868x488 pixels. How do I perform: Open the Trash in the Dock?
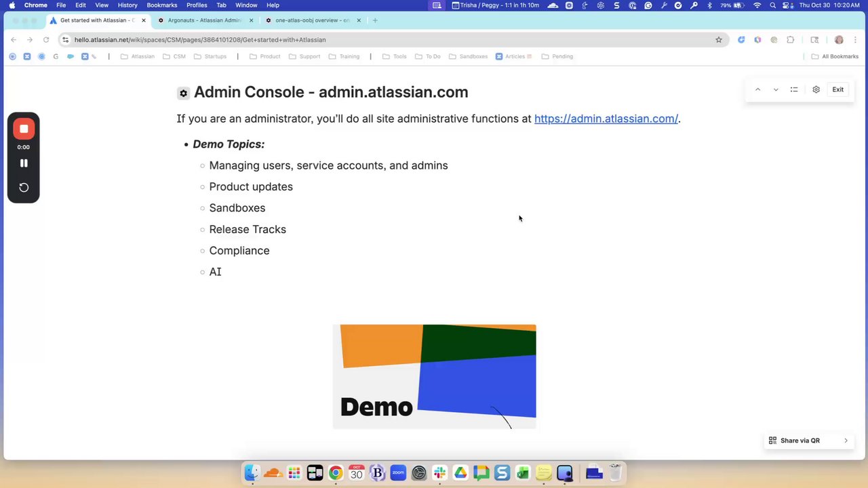(x=615, y=472)
